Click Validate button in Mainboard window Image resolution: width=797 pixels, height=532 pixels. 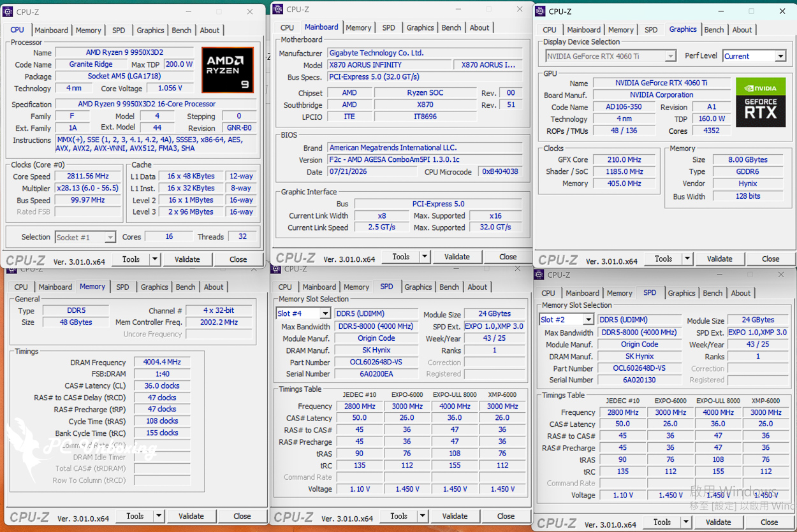pyautogui.click(x=457, y=257)
